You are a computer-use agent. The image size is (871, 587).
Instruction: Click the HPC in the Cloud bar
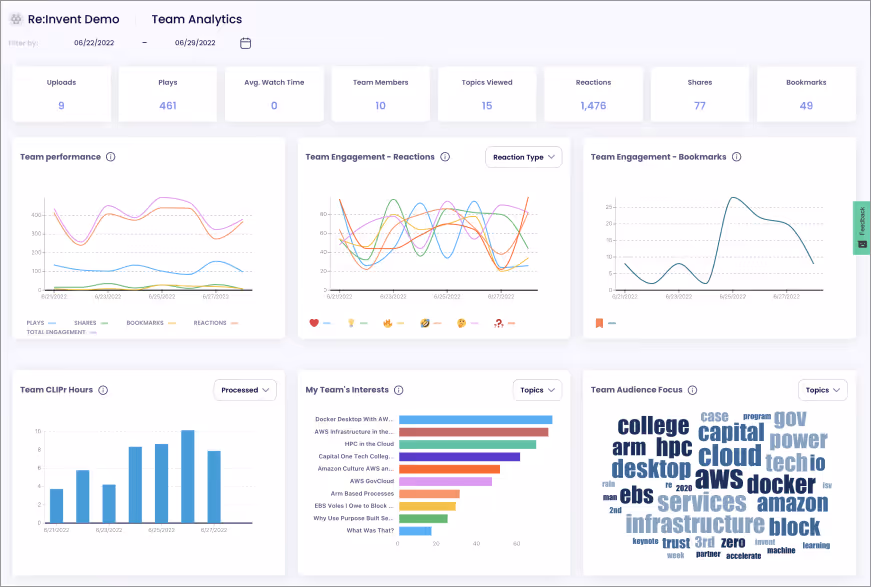(467, 444)
